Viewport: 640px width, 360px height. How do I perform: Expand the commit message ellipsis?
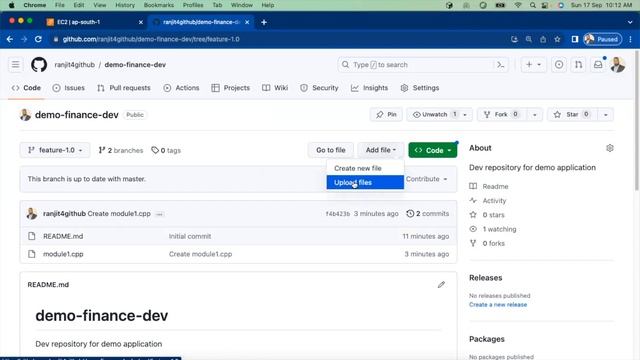tap(160, 214)
